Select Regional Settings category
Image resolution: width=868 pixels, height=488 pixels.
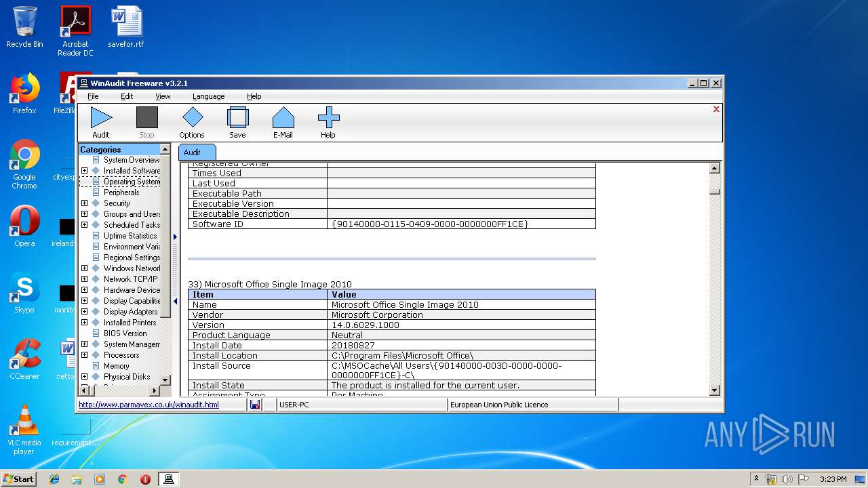[x=132, y=258]
